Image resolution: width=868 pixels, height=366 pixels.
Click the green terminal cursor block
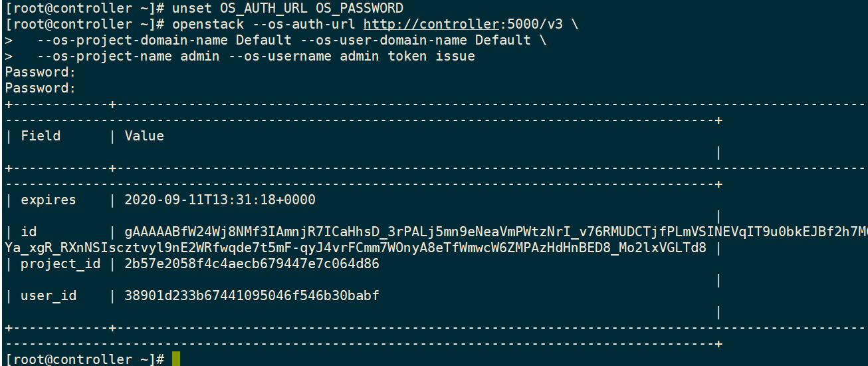[176, 359]
